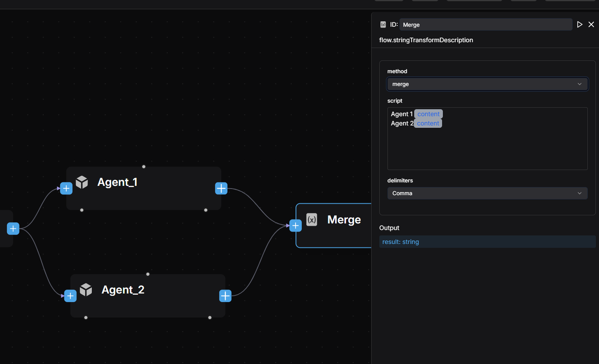Viewport: 599px width, 364px height.
Task: Close the Merge configuration panel
Action: pyautogui.click(x=591, y=24)
